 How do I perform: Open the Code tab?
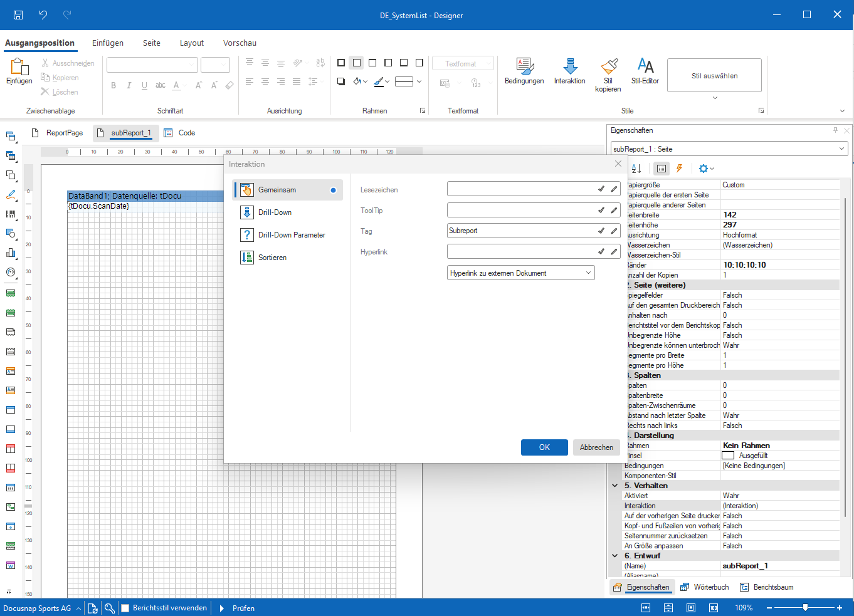coord(179,133)
